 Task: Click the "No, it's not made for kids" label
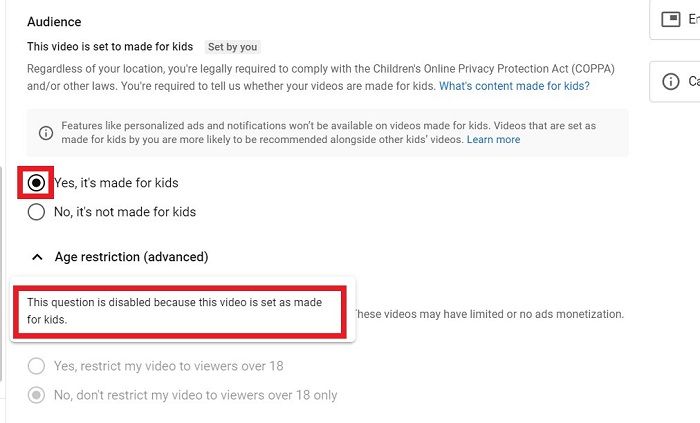pyautogui.click(x=125, y=212)
